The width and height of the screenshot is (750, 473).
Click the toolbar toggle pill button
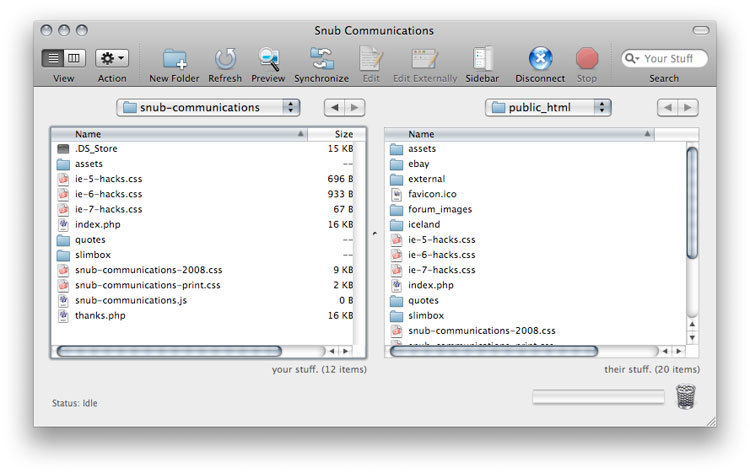701,31
